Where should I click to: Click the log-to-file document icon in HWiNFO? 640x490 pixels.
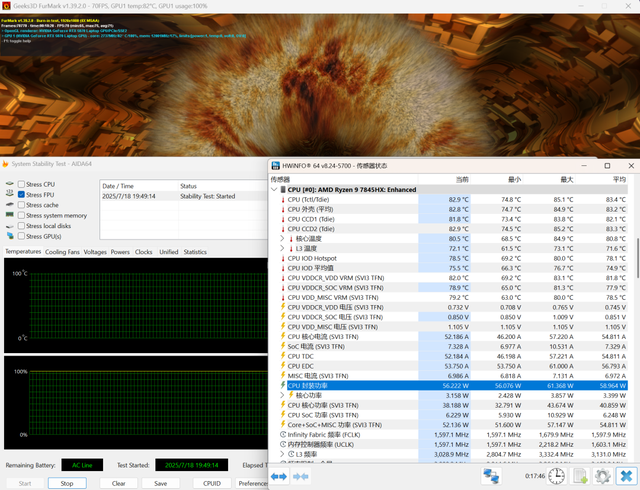[x=580, y=476]
